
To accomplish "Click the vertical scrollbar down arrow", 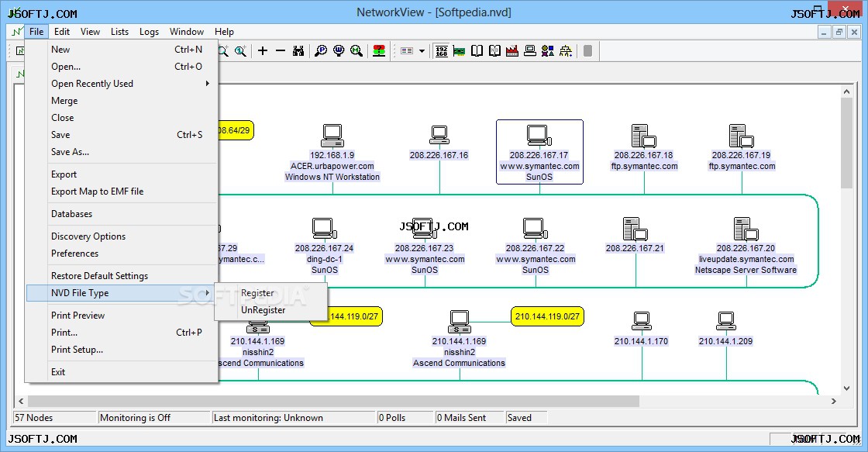I will (x=846, y=388).
